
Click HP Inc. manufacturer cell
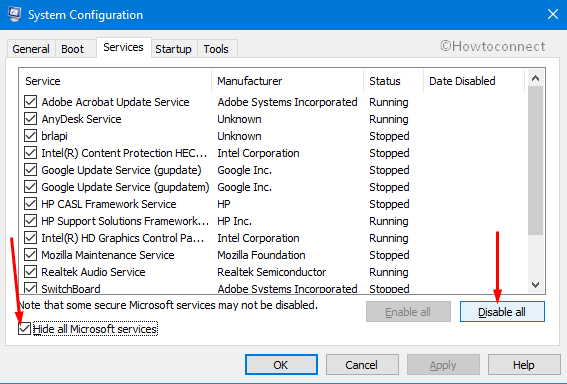pyautogui.click(x=234, y=221)
